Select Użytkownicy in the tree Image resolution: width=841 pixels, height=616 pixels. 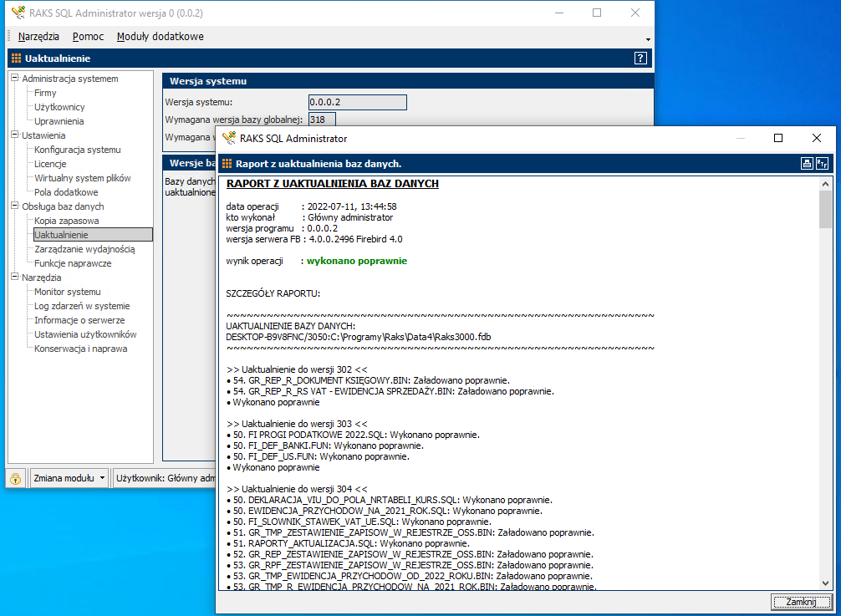[59, 107]
